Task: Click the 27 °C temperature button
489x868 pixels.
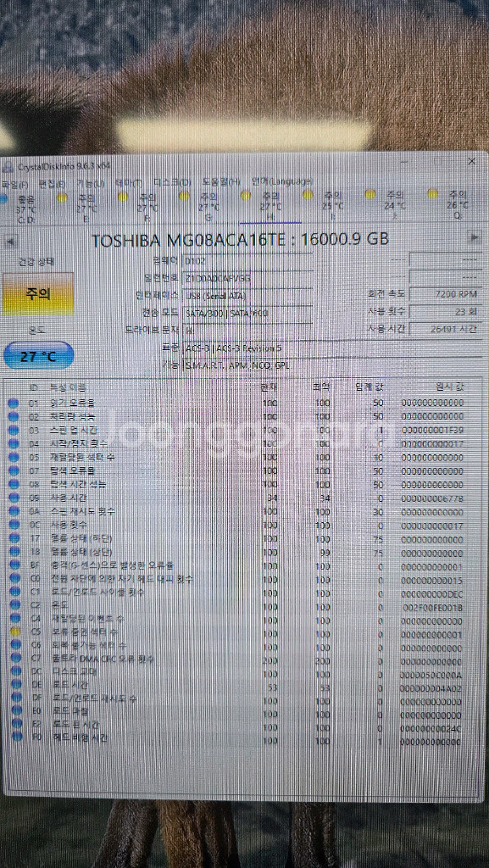Action: 38,356
